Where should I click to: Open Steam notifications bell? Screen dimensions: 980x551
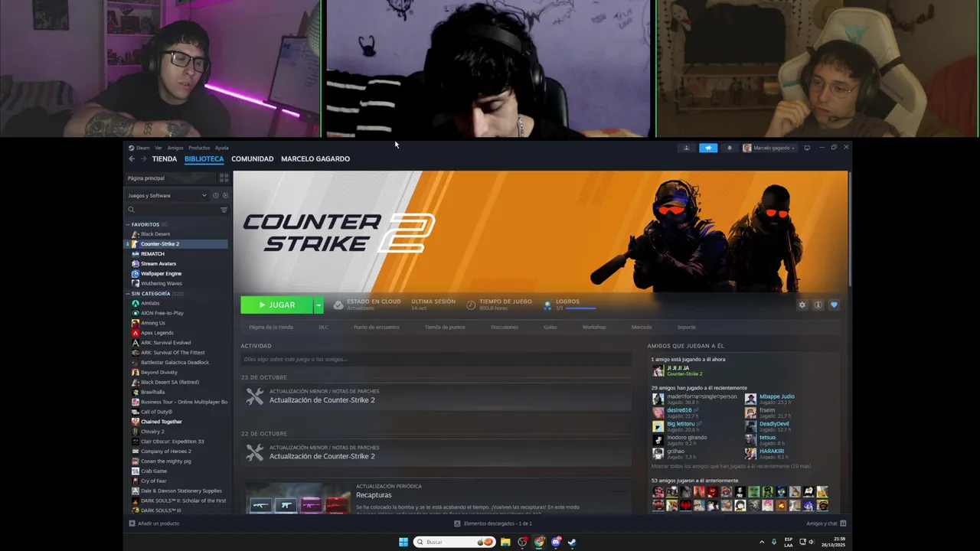(729, 148)
